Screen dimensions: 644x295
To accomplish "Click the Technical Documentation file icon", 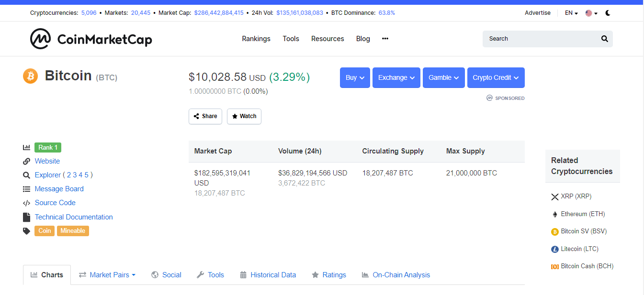I will coord(26,217).
